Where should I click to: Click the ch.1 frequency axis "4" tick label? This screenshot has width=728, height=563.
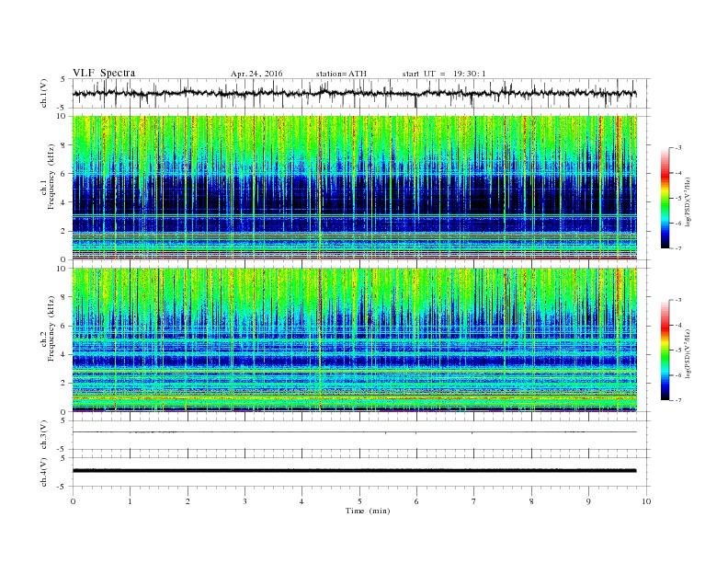(64, 202)
